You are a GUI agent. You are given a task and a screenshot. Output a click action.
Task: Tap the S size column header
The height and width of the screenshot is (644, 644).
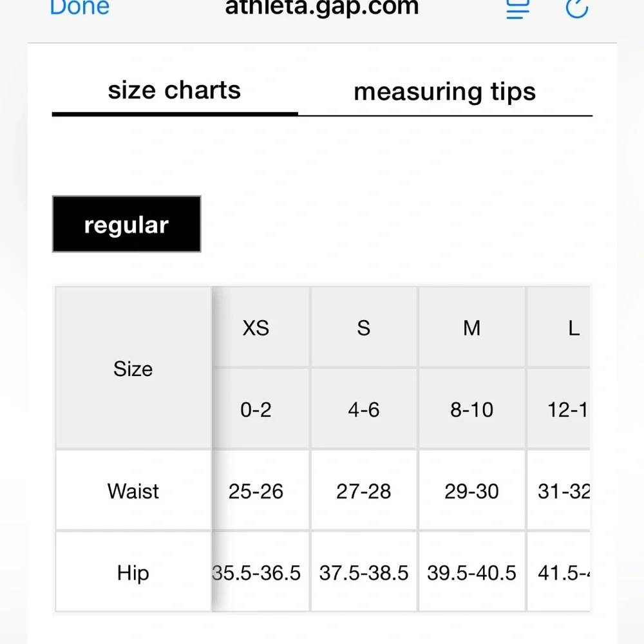(364, 327)
